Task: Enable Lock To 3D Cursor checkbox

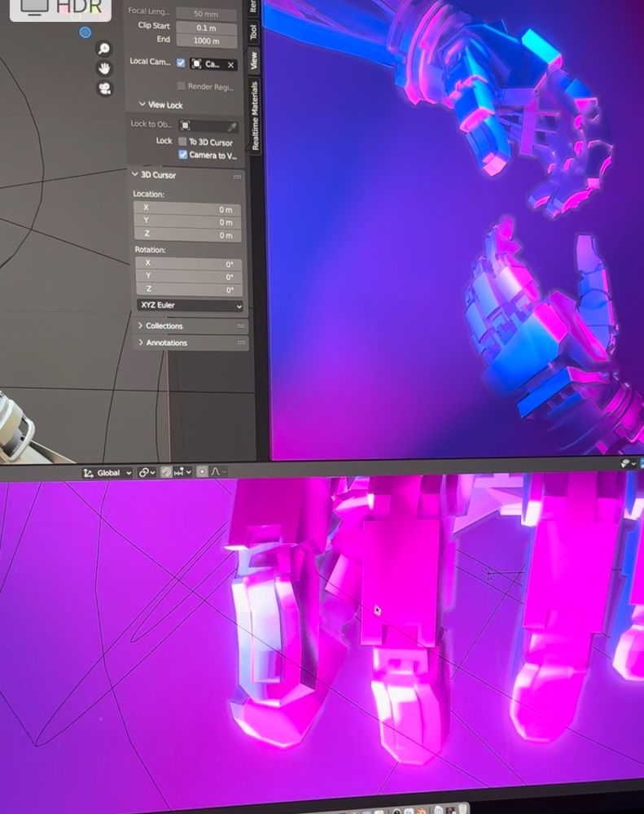Action: [182, 141]
